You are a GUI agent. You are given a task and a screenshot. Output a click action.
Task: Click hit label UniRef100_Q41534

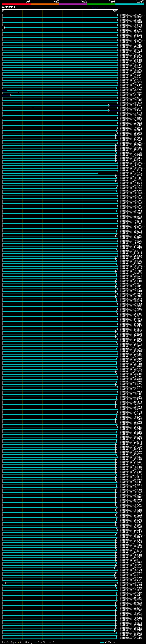131,88
